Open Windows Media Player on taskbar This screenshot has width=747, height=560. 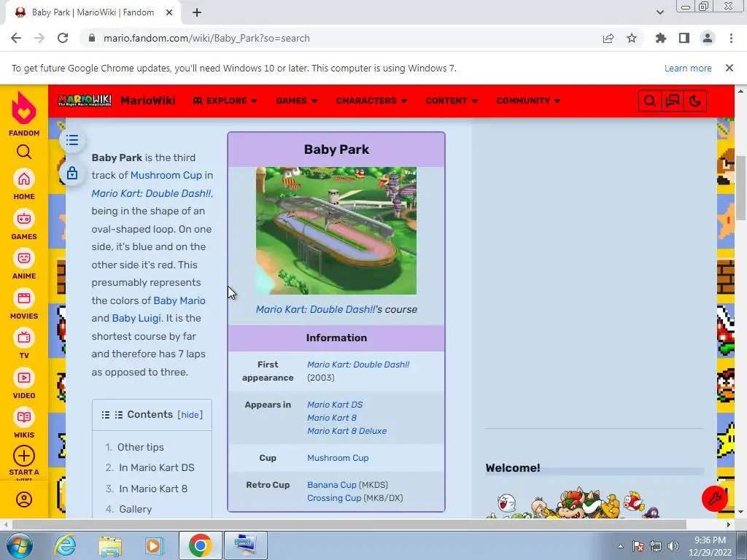tap(155, 545)
